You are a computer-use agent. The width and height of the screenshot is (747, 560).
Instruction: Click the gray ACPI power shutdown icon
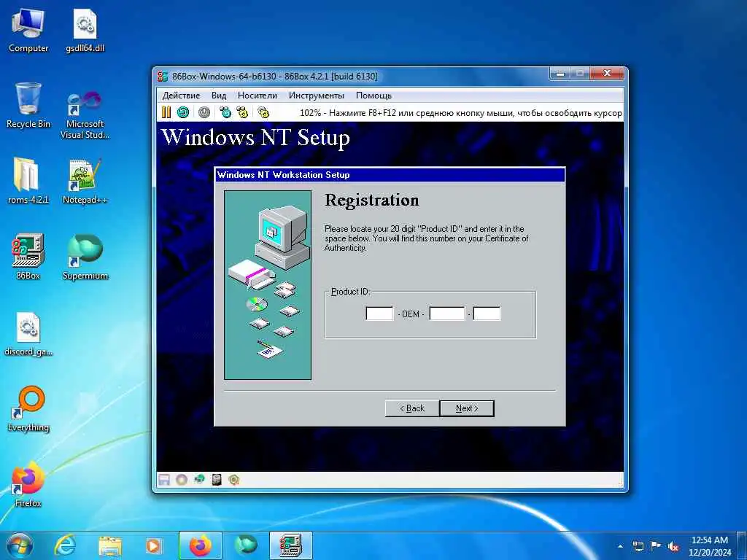(204, 112)
